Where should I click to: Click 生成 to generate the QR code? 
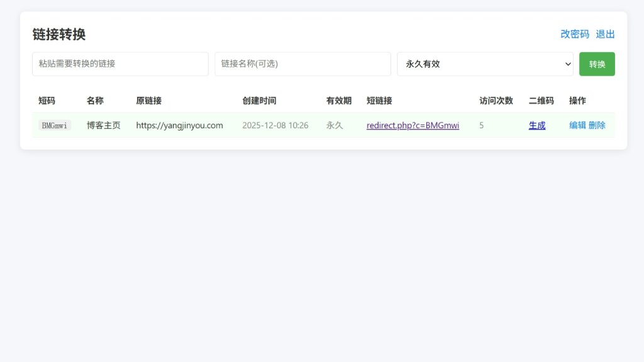tap(537, 125)
